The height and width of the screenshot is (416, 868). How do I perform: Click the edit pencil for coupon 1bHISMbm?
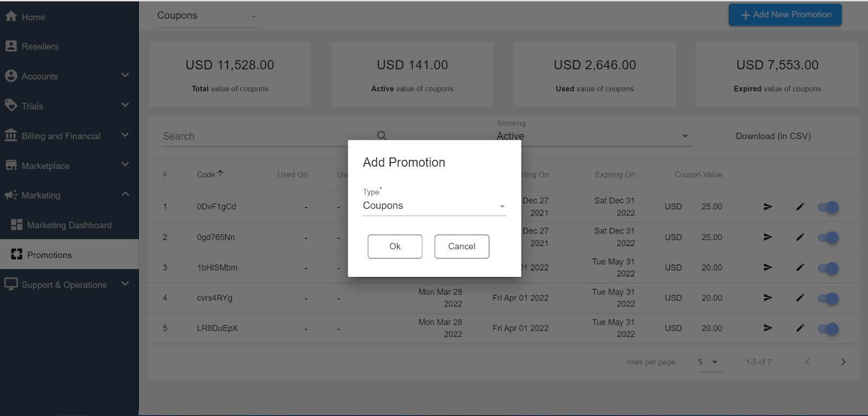800,268
